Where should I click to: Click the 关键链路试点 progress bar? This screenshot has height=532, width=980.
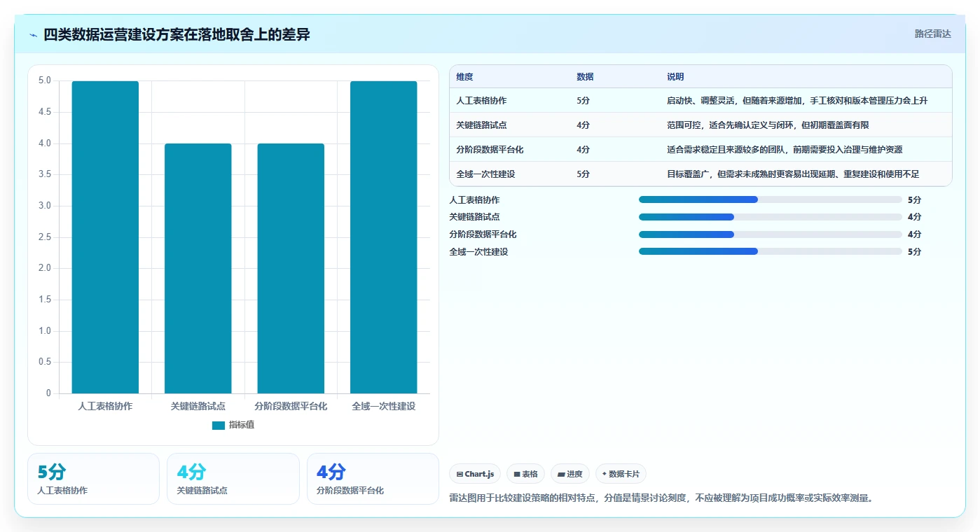click(771, 217)
